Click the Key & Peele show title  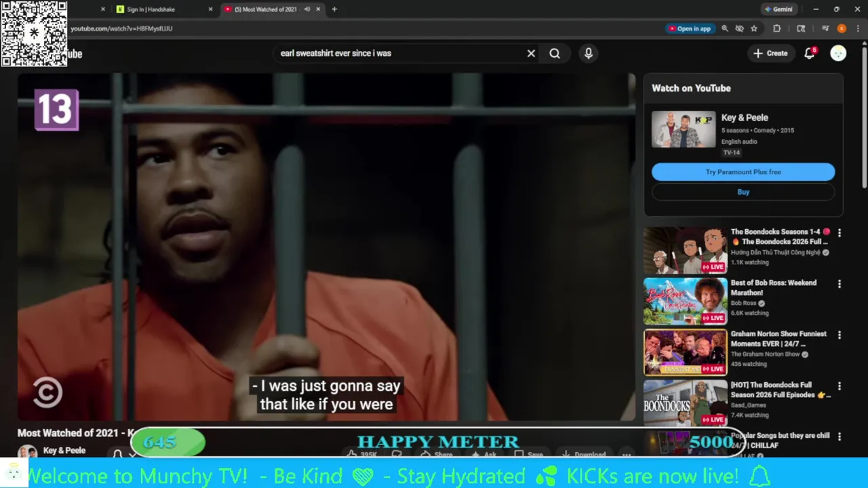point(745,117)
